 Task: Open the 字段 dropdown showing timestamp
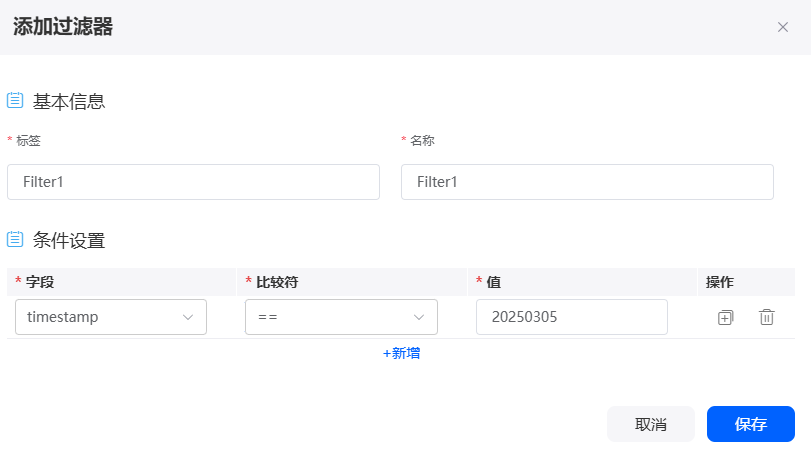111,317
